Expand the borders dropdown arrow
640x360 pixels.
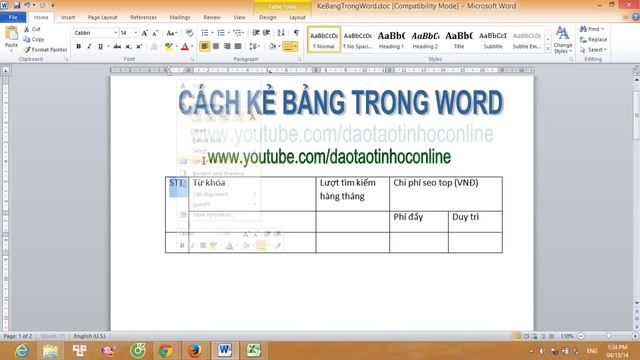pyautogui.click(x=295, y=47)
